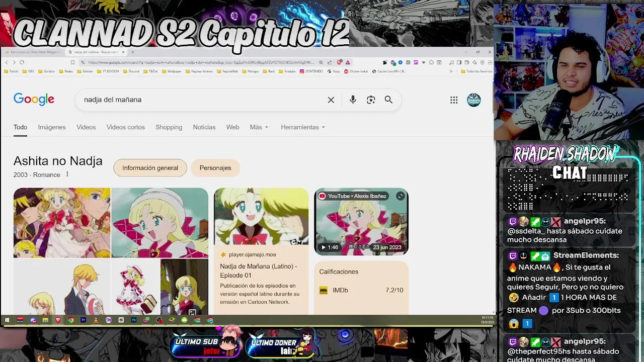Image resolution: width=644 pixels, height=362 pixels.
Task: Launch Premiere Pro from taskbar
Action: pyautogui.click(x=83, y=320)
